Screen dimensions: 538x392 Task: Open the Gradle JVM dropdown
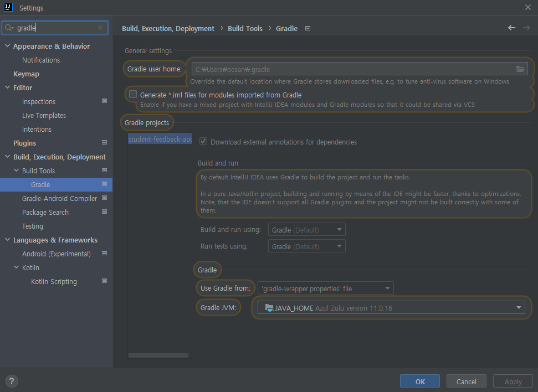click(x=392, y=308)
